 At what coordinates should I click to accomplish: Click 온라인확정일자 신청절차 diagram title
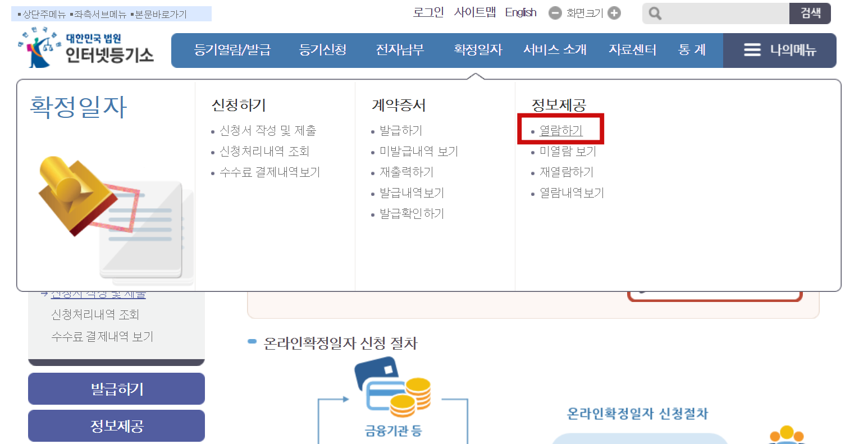pyautogui.click(x=637, y=414)
